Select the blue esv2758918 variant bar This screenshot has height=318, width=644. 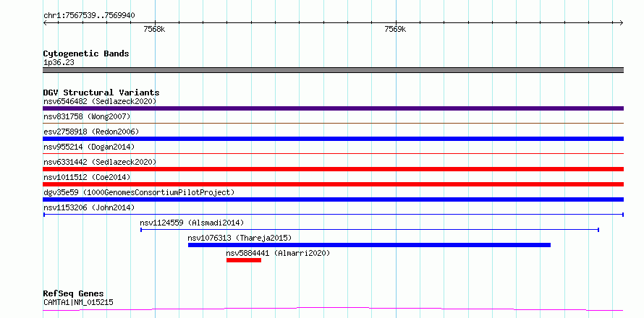333,139
